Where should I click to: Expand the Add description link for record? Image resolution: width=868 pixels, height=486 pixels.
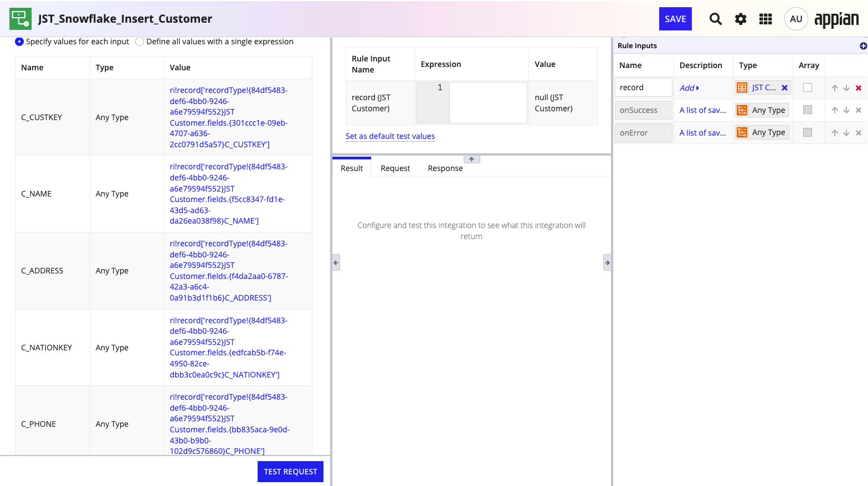click(x=689, y=88)
